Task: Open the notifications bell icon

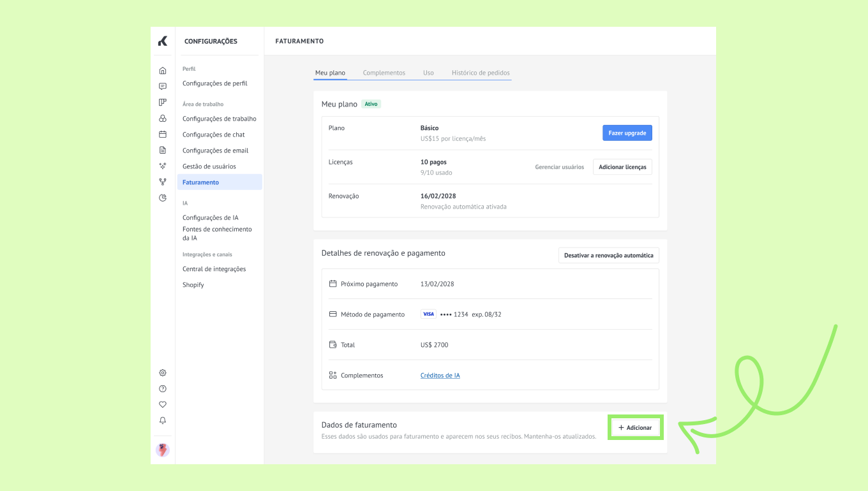Action: pyautogui.click(x=163, y=420)
